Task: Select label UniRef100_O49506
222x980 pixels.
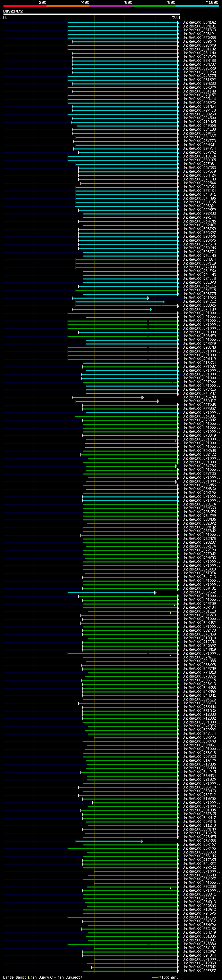Action: click(x=199, y=125)
